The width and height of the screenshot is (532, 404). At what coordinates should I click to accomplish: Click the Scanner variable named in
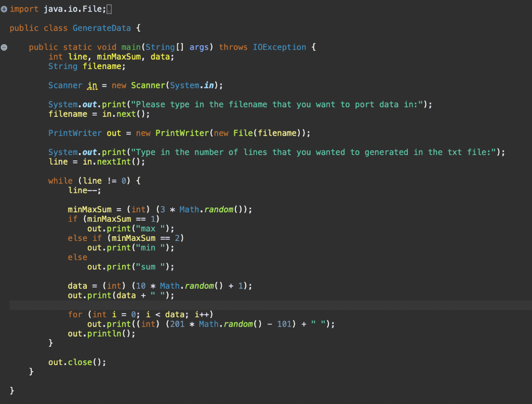[x=94, y=85]
